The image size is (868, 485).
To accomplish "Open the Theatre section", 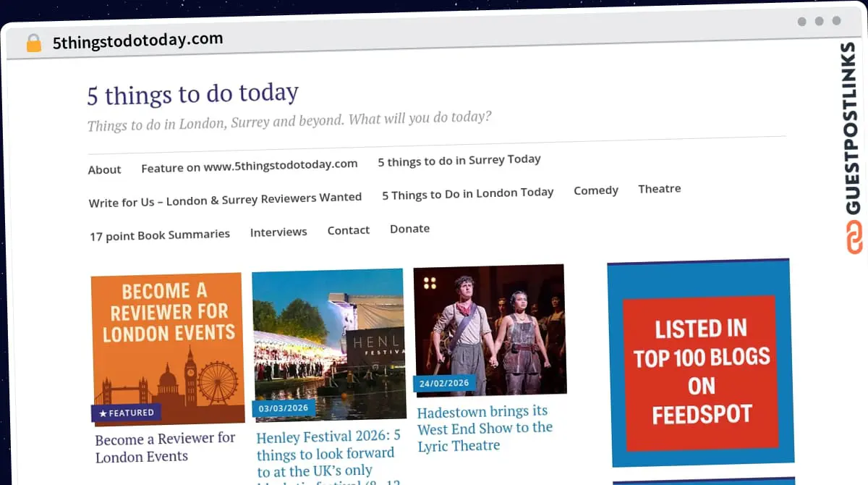I will 659,188.
